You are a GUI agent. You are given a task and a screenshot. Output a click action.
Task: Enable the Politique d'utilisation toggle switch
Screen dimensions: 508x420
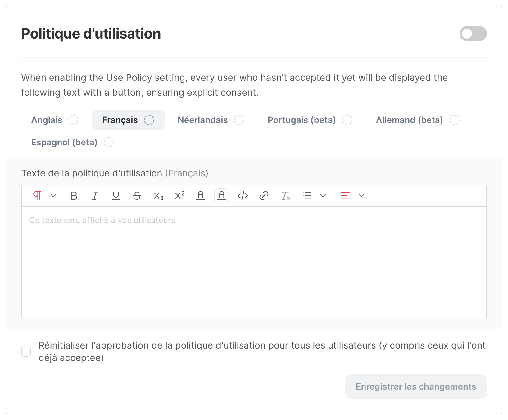[473, 34]
